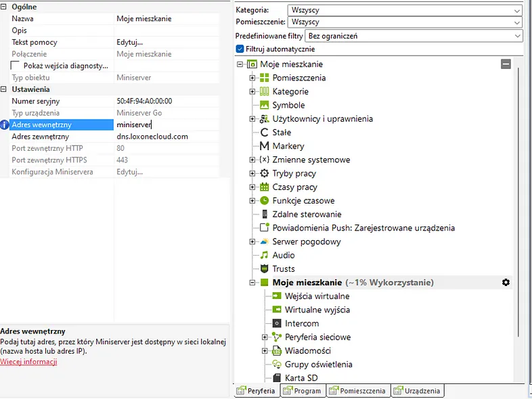Expand the Kategorie tree node
The image size is (532, 399).
(x=252, y=91)
